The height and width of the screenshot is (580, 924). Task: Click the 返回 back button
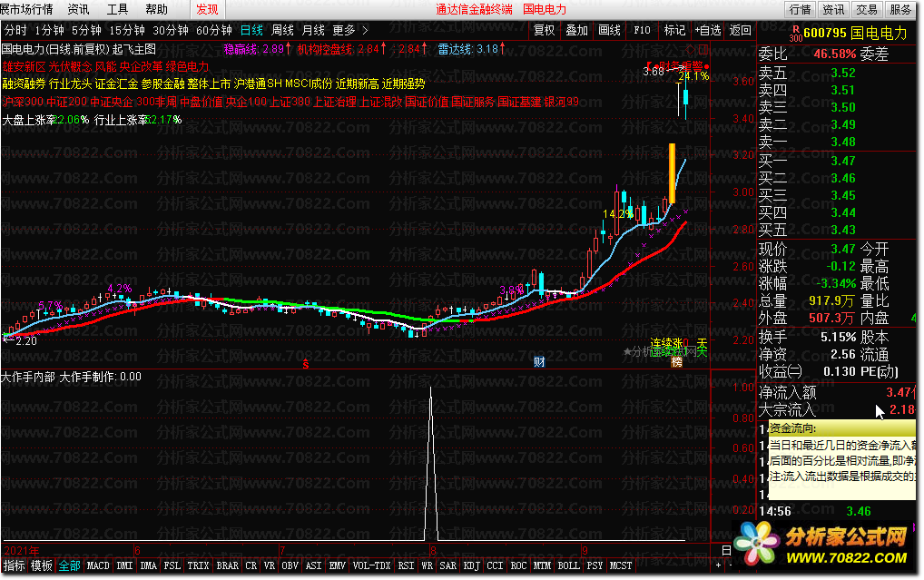pyautogui.click(x=740, y=30)
